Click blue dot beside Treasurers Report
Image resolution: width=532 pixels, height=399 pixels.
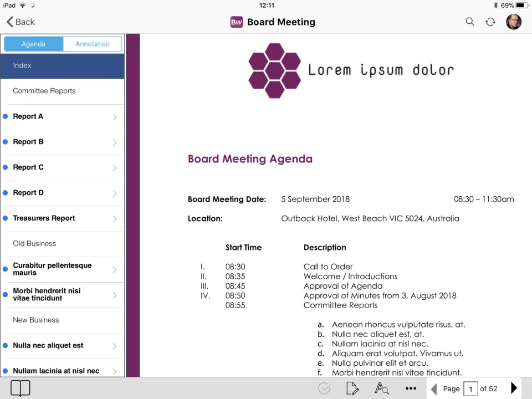[5, 218]
